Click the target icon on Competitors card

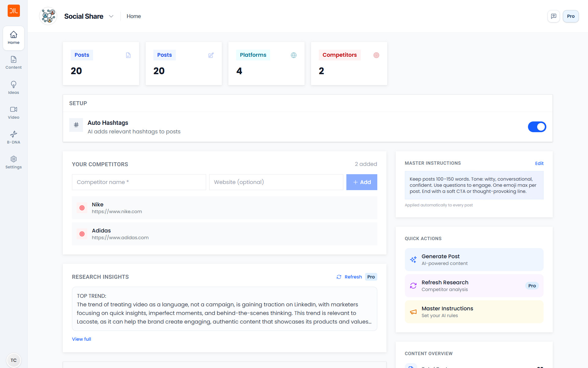coord(376,55)
